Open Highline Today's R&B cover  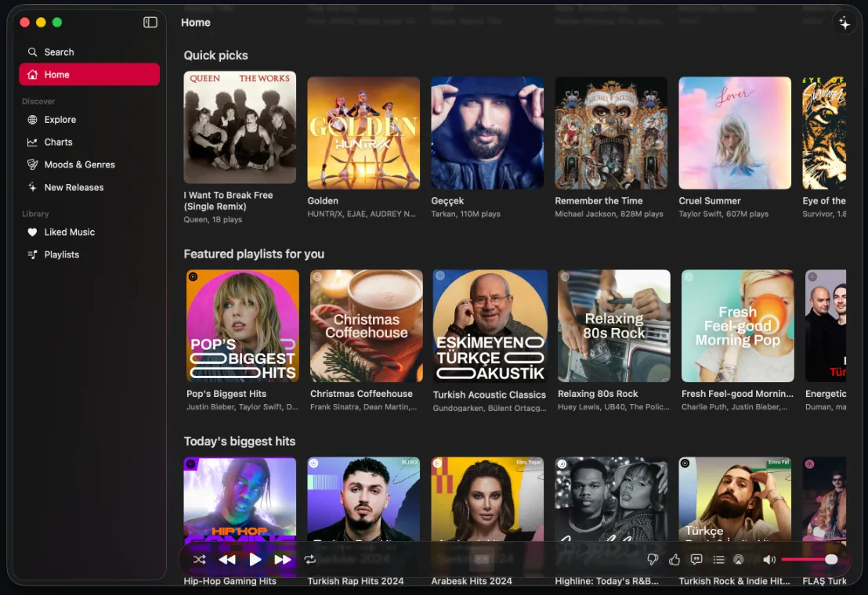611,499
